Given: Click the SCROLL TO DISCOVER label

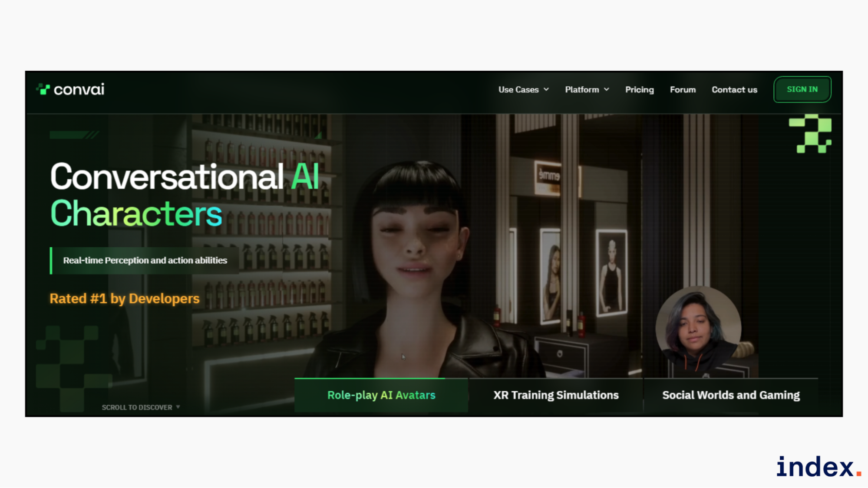Looking at the screenshot, I should point(137,407).
